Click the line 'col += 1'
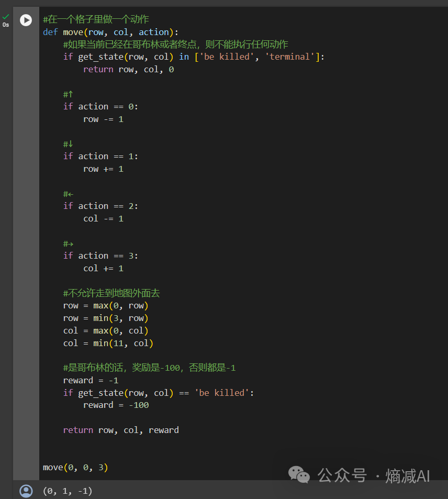 pos(104,268)
